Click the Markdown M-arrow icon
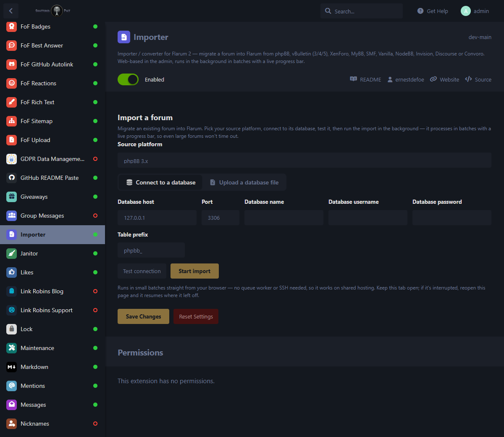The image size is (504, 437). pos(12,367)
